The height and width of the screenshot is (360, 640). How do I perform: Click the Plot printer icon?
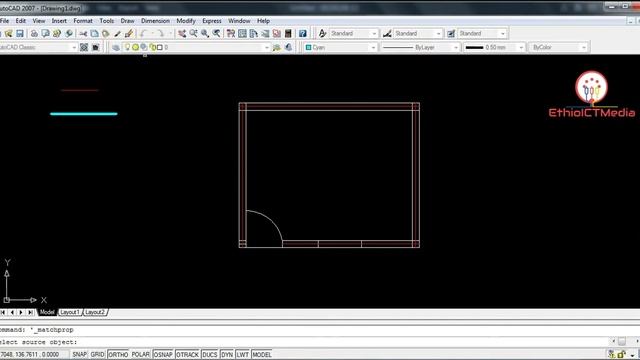coord(34,33)
